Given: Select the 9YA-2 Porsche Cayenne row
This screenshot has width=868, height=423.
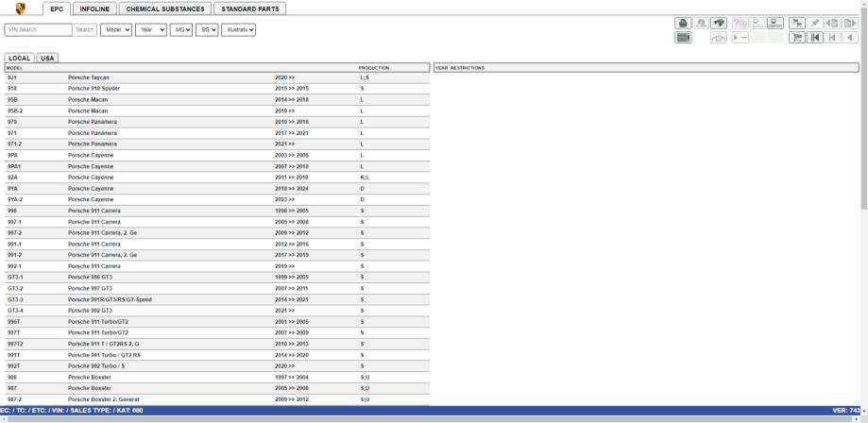Looking at the screenshot, I should coord(217,200).
